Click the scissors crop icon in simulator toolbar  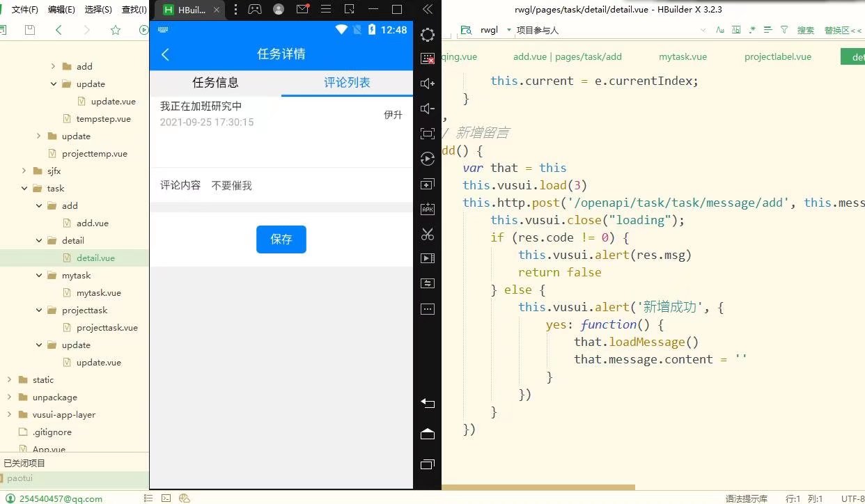pos(427,235)
